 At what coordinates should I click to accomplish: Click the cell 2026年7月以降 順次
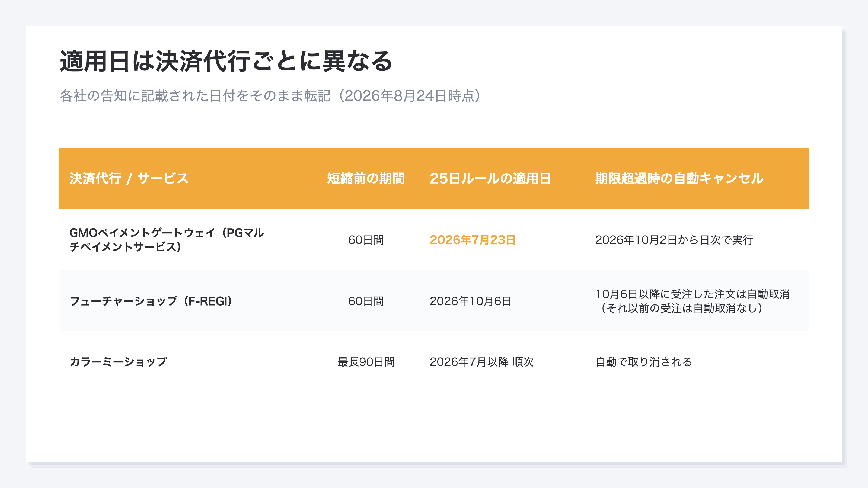point(481,362)
